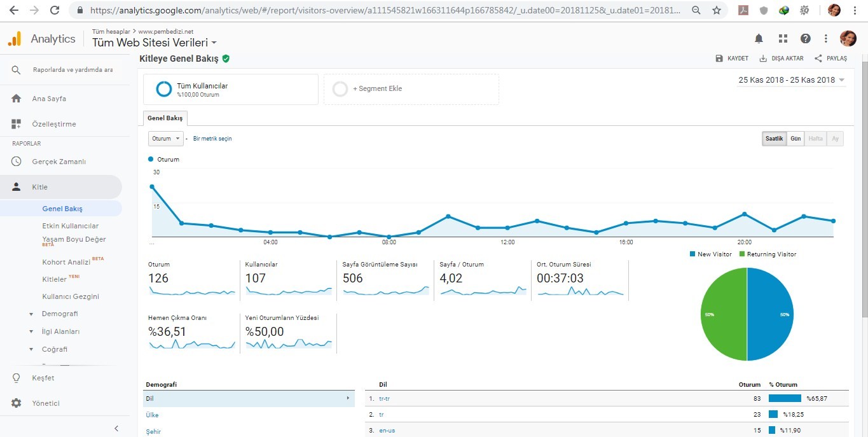Open Etkin Kullanıcılar report
The width and height of the screenshot is (868, 437).
70,226
